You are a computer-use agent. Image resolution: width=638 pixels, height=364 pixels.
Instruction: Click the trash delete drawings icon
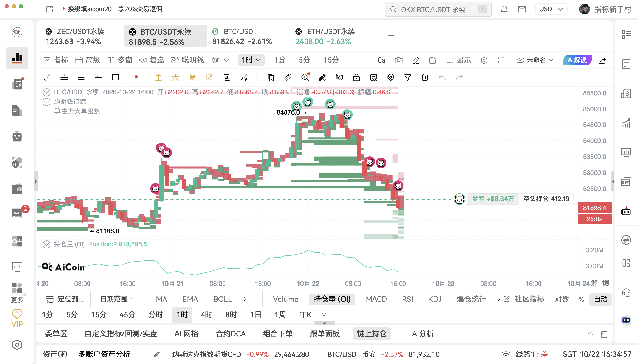pos(425,78)
